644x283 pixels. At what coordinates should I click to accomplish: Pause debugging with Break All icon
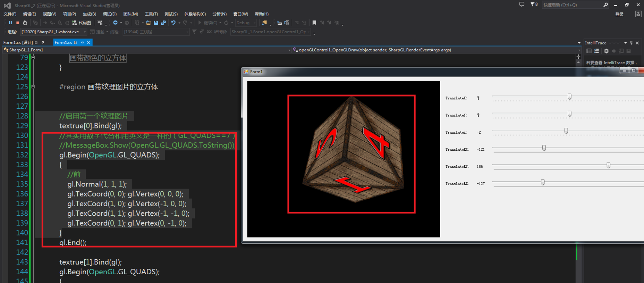pos(10,23)
